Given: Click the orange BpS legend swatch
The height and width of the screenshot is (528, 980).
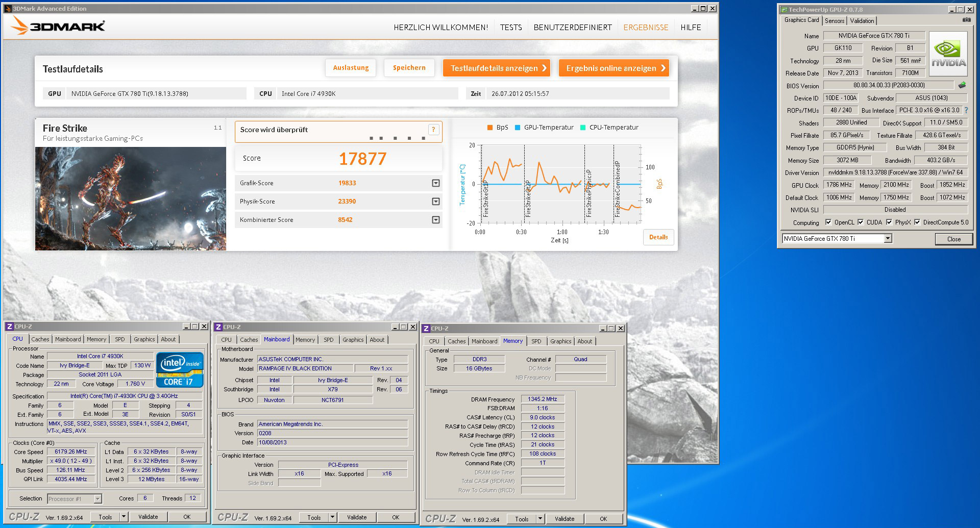Looking at the screenshot, I should (490, 128).
